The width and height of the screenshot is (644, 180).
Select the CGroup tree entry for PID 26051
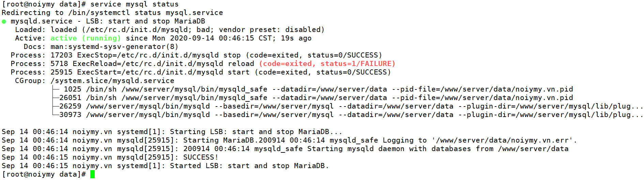70,98
